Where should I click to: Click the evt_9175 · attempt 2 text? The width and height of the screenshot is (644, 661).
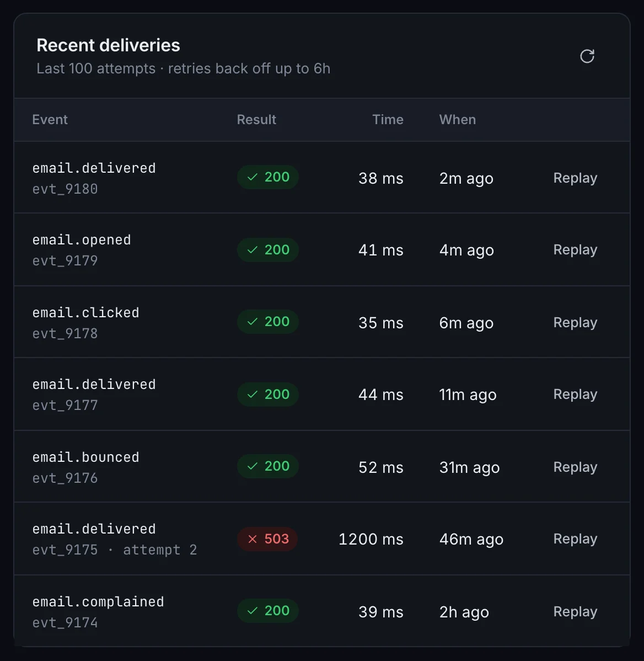pos(115,550)
